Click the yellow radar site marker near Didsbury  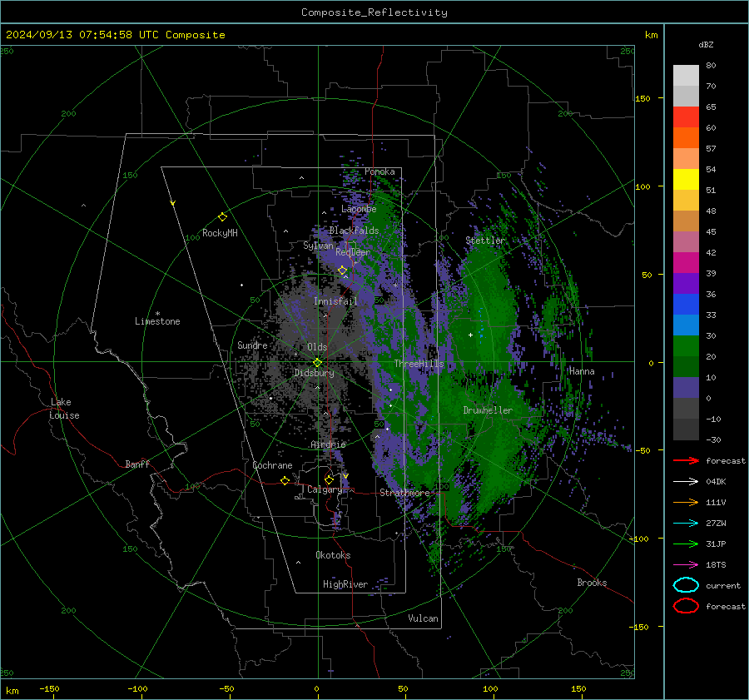(x=317, y=363)
